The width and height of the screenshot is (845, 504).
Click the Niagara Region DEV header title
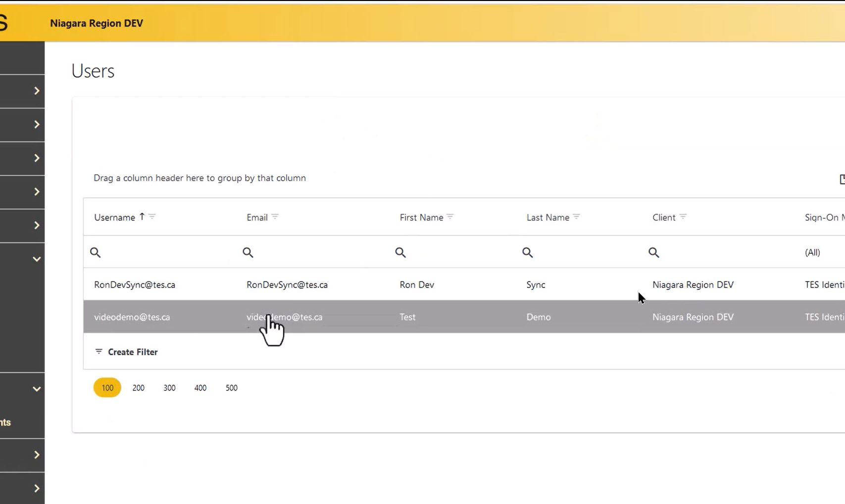pyautogui.click(x=97, y=23)
